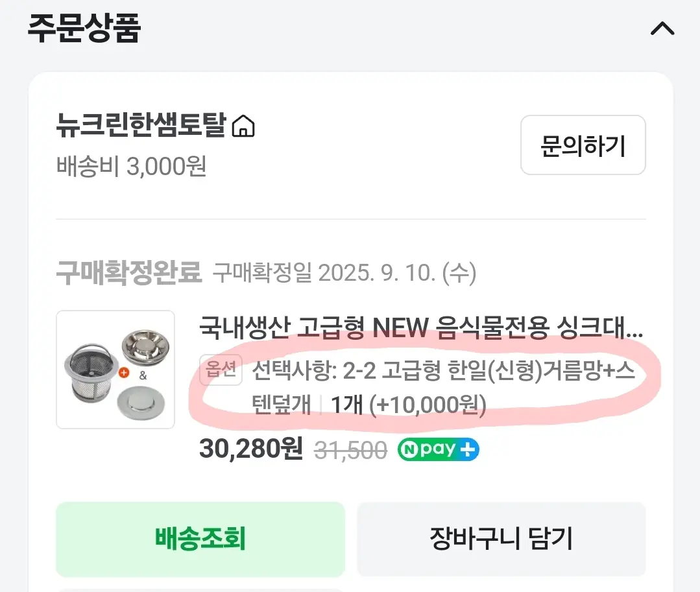Click the store home icon
The width and height of the screenshot is (700, 592).
[x=243, y=126]
